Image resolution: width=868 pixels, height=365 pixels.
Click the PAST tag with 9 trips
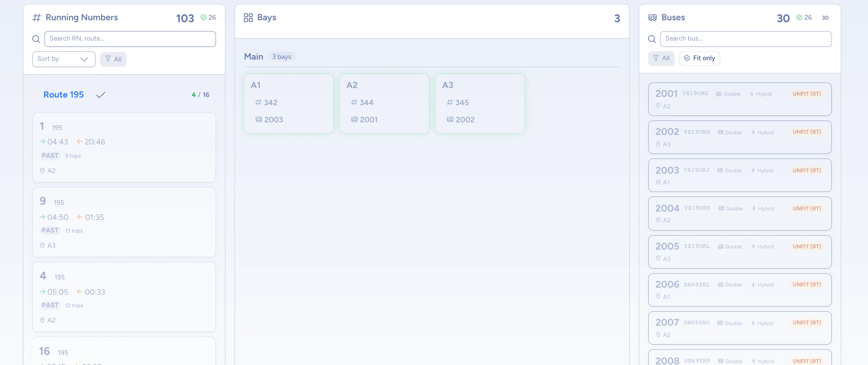point(50,155)
